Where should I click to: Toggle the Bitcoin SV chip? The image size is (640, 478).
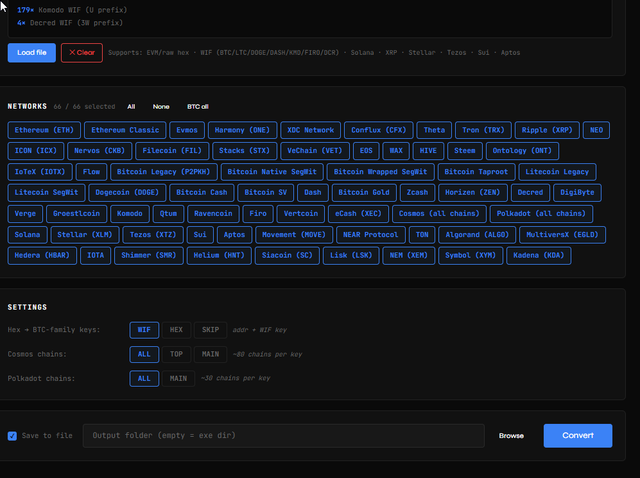pyautogui.click(x=265, y=192)
